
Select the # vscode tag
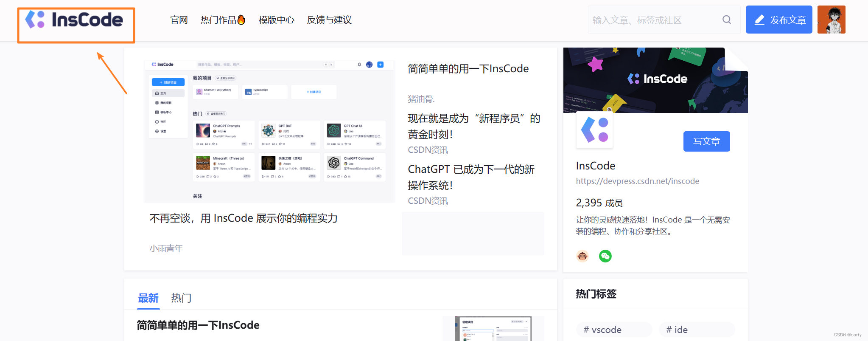(614, 330)
